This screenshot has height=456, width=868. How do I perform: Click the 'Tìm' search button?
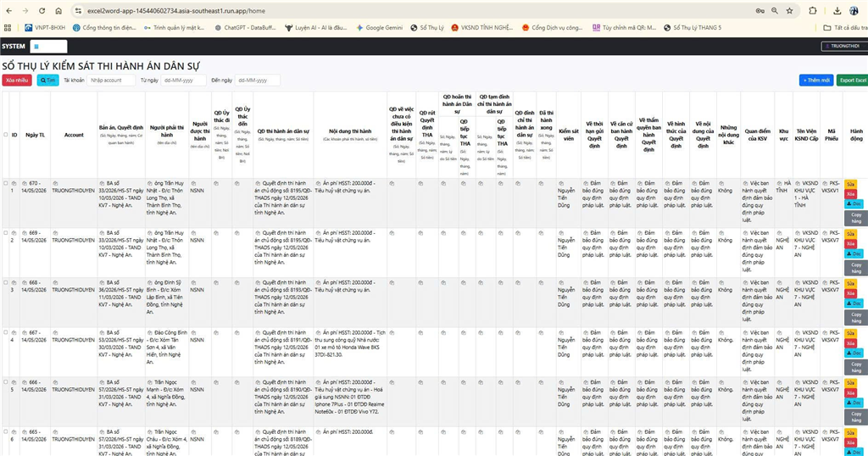[48, 81]
